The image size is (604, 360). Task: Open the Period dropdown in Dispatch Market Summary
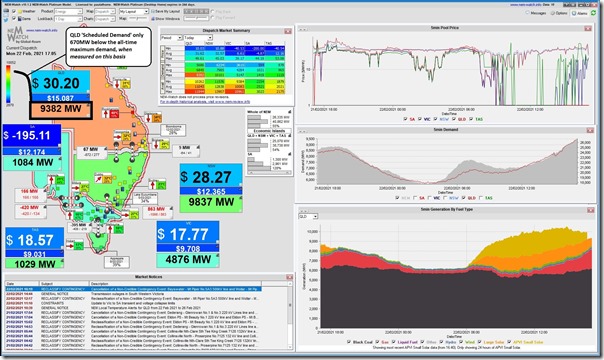171,38
